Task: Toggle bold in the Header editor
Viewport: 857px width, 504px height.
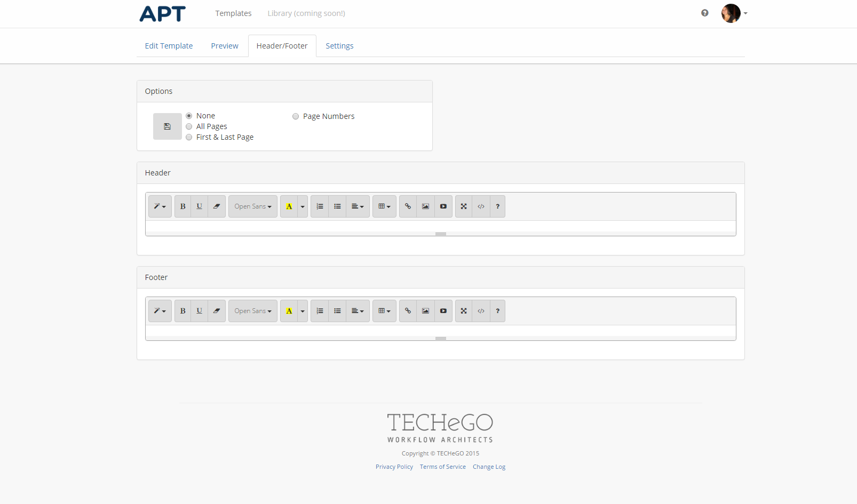Action: click(182, 206)
